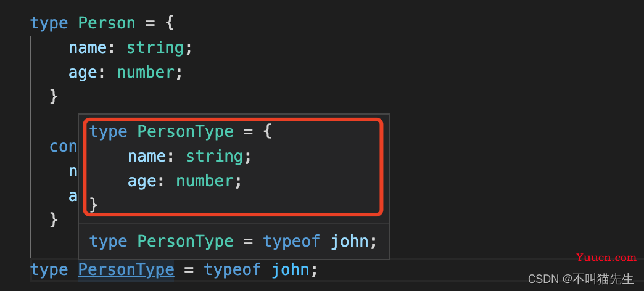644x291 pixels.
Task: Click string type inside the hover tooltip
Action: (x=214, y=157)
